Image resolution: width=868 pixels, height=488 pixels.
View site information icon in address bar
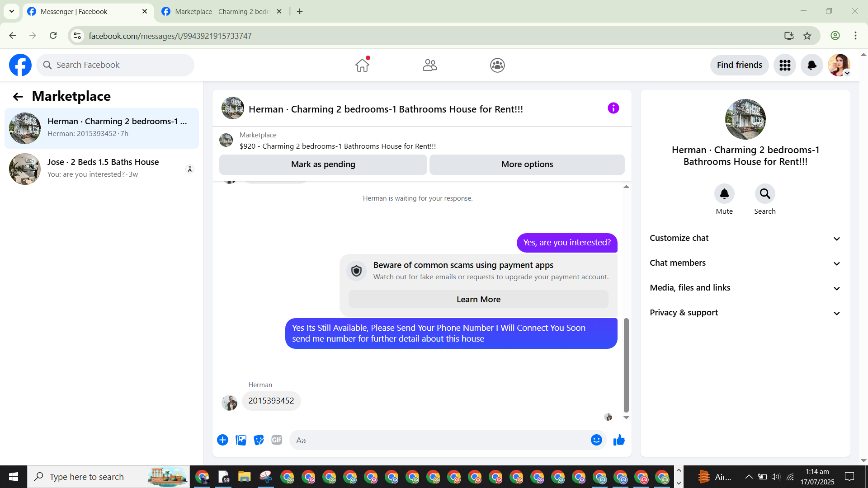pyautogui.click(x=77, y=36)
